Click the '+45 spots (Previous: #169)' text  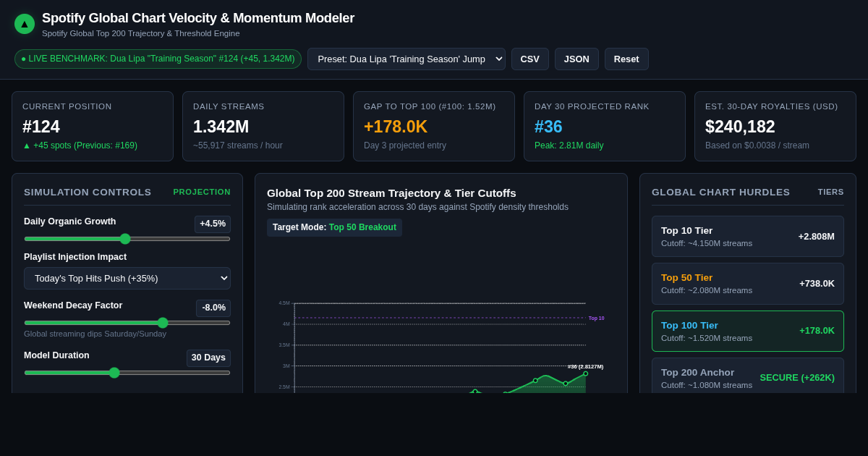tap(80, 145)
